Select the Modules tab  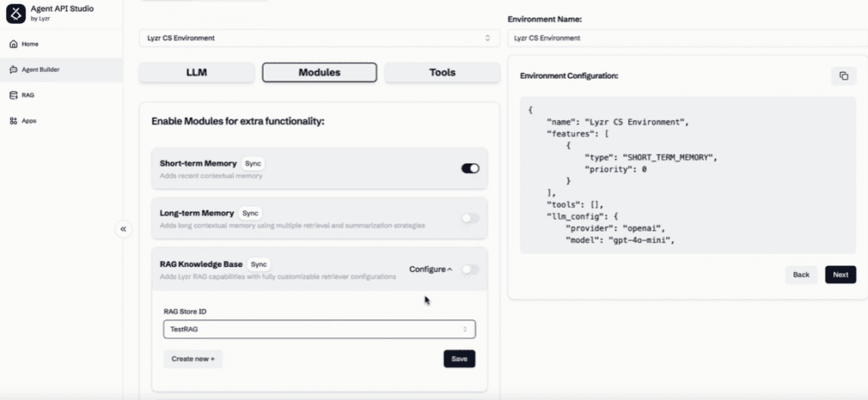[320, 73]
